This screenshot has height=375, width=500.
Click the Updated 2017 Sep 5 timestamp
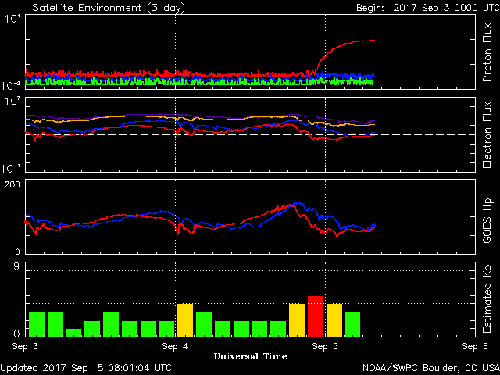tap(86, 368)
